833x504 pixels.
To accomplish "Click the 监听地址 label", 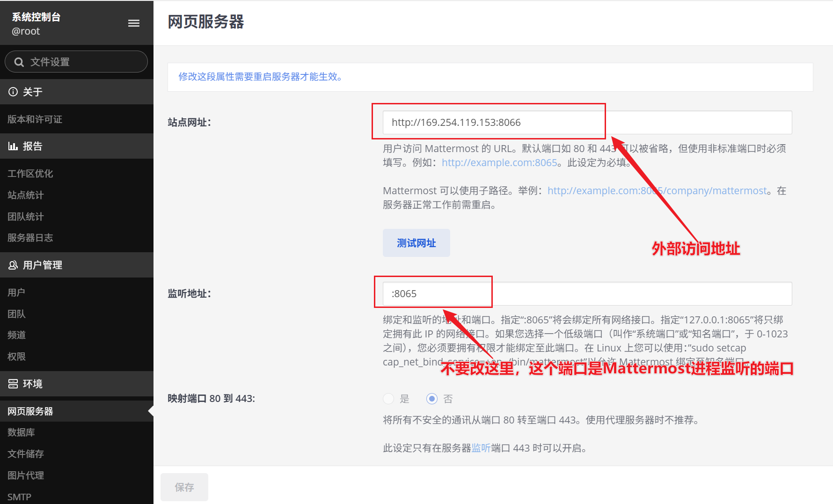I will point(190,294).
